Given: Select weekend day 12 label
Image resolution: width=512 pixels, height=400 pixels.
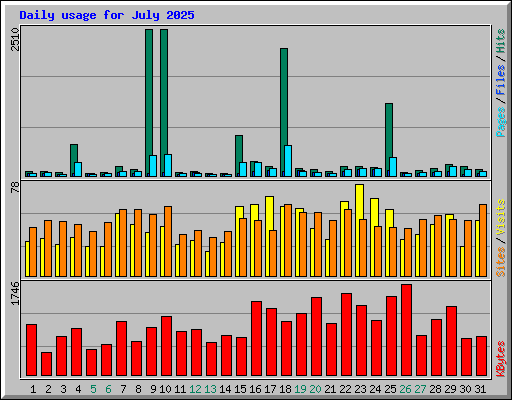Looking at the screenshot, I should click(x=195, y=389).
